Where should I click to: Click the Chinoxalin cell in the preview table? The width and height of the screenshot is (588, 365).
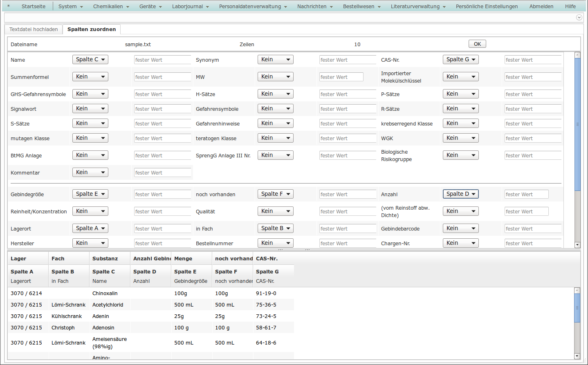coord(110,293)
